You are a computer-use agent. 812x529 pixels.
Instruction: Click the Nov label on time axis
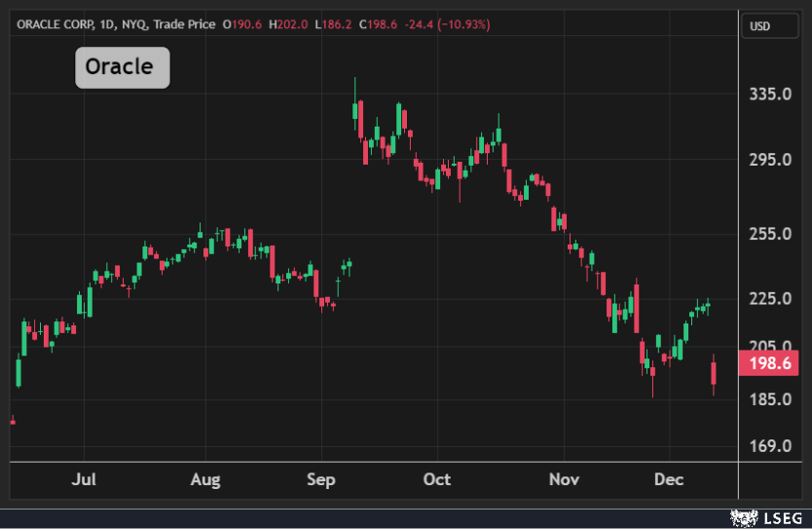coord(564,479)
